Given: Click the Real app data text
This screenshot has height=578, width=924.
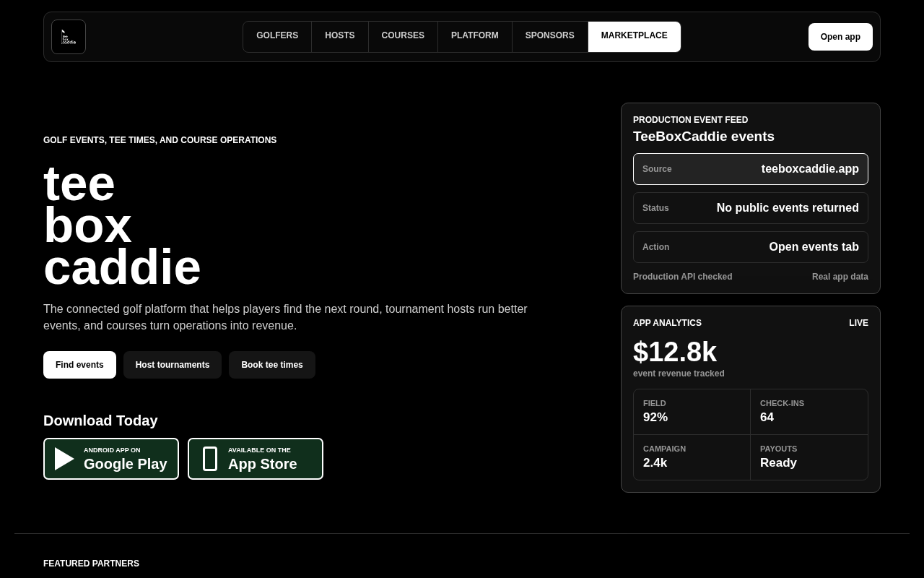Looking at the screenshot, I should click(x=840, y=277).
